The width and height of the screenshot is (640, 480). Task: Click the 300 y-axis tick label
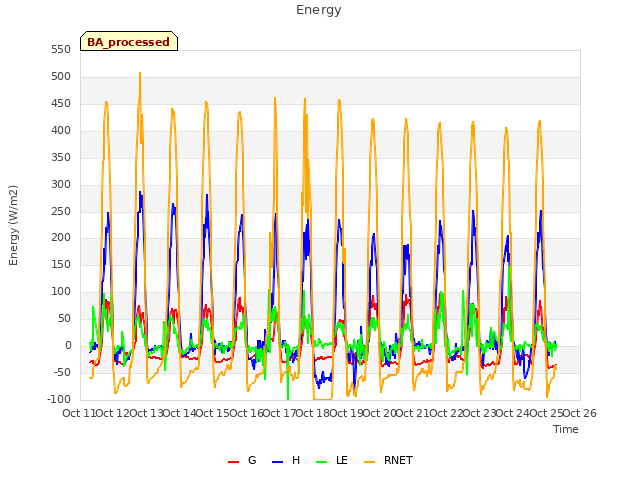[x=61, y=184]
